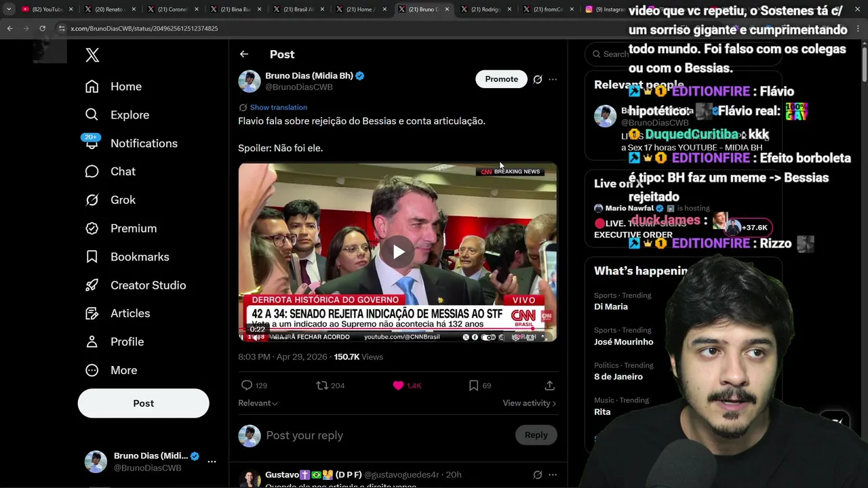The height and width of the screenshot is (488, 868).
Task: Click the Grok icon on Gustavo's reply
Action: pos(538,475)
